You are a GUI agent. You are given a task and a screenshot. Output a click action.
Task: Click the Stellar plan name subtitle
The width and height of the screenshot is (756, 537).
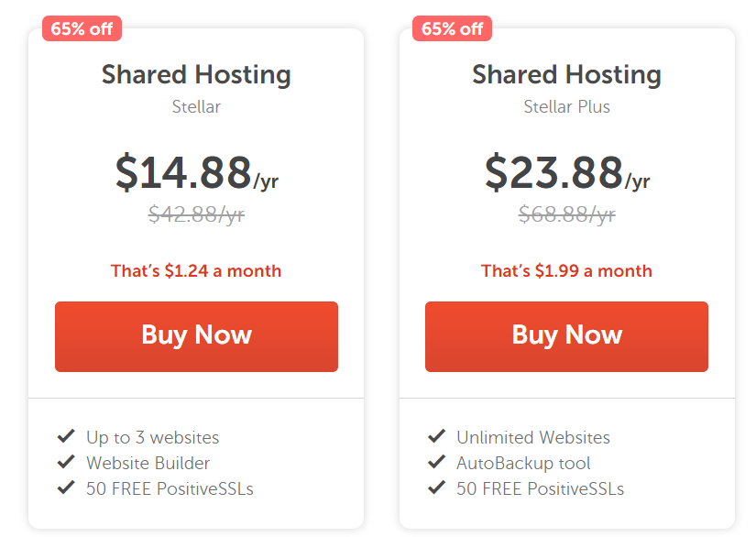196,106
